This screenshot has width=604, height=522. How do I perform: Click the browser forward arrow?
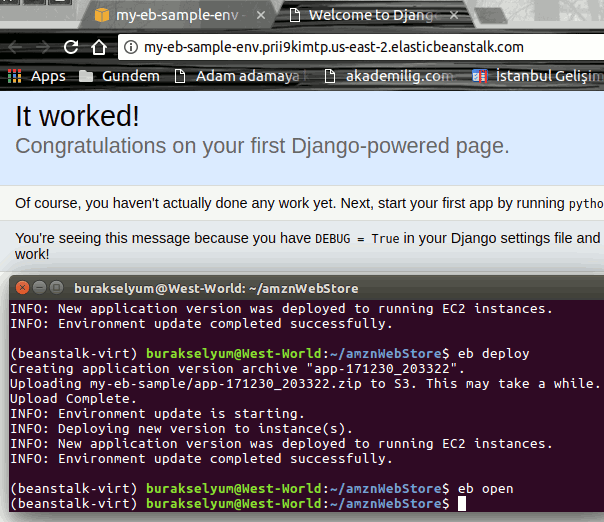click(42, 47)
